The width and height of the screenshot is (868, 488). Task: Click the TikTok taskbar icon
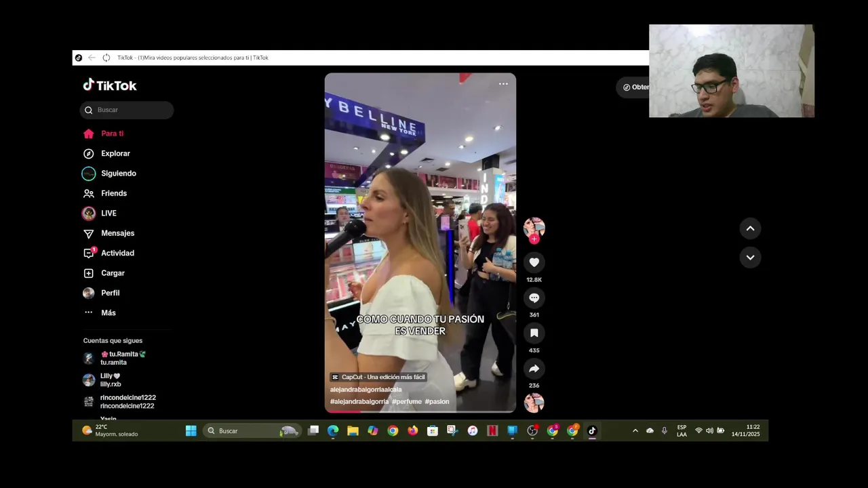tap(592, 430)
